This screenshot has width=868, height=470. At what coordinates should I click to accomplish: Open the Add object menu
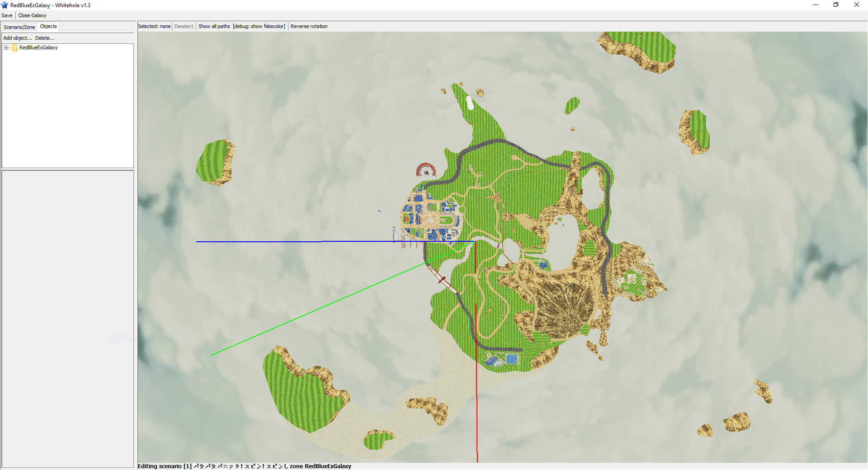pyautogui.click(x=18, y=38)
